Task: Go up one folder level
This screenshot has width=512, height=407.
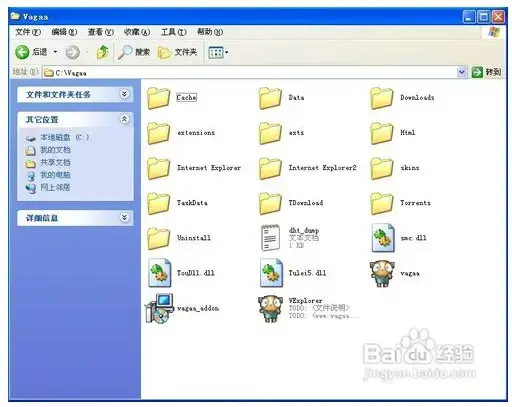Action: coord(102,52)
